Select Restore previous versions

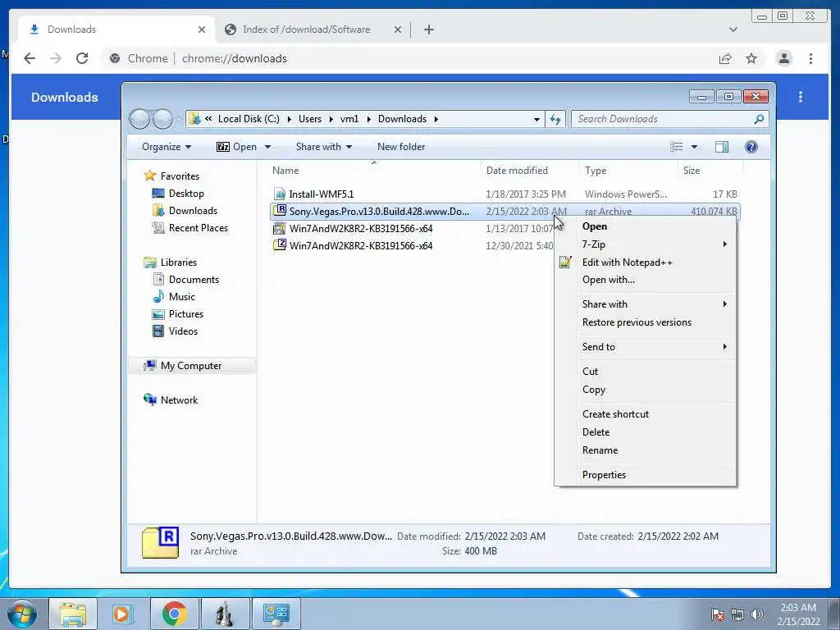pos(646,322)
